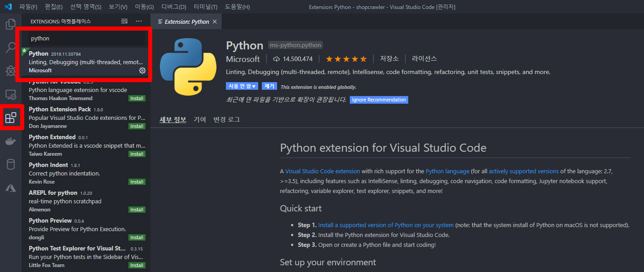Viewport: 644px width, 272px height.
Task: Install Python Extended by Taiwo Kareem
Action: (137, 154)
